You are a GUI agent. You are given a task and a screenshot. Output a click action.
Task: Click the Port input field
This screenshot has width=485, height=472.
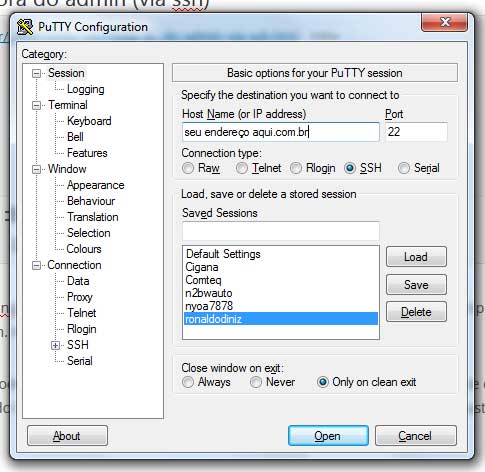416,132
